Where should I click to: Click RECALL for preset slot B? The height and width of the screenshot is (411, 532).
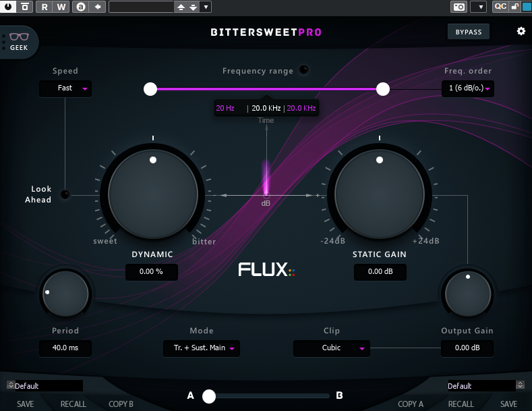tap(461, 404)
